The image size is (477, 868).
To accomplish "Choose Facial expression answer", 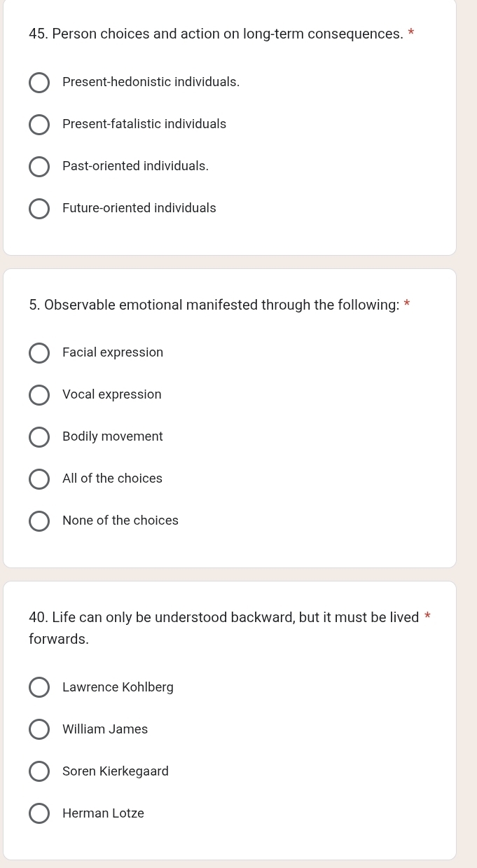I will [39, 353].
